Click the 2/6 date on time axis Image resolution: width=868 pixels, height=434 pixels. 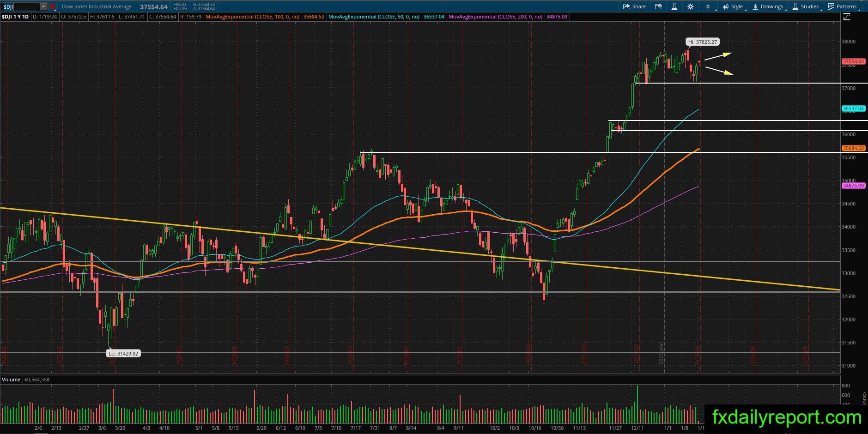click(38, 428)
